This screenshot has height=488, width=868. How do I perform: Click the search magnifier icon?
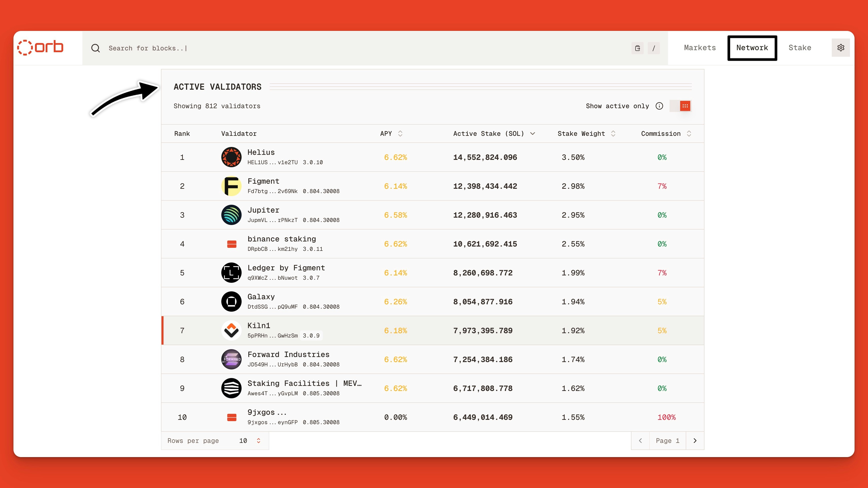coord(96,48)
